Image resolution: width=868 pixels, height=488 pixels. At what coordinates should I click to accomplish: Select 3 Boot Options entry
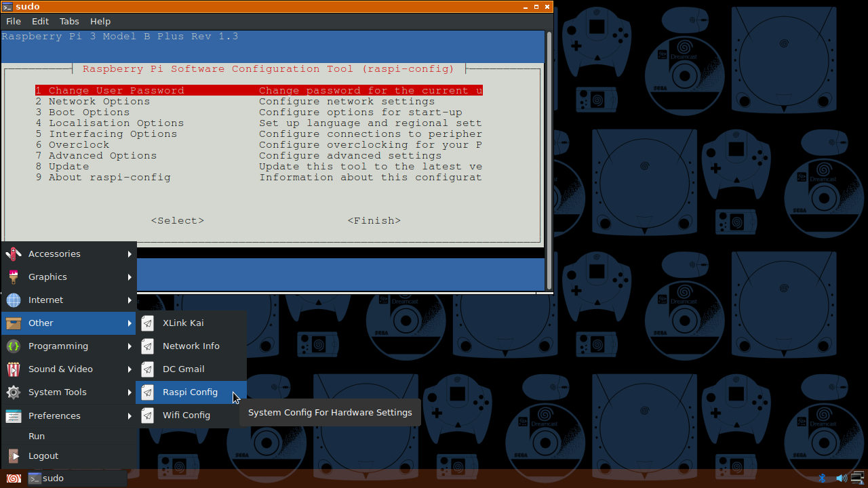(x=259, y=113)
